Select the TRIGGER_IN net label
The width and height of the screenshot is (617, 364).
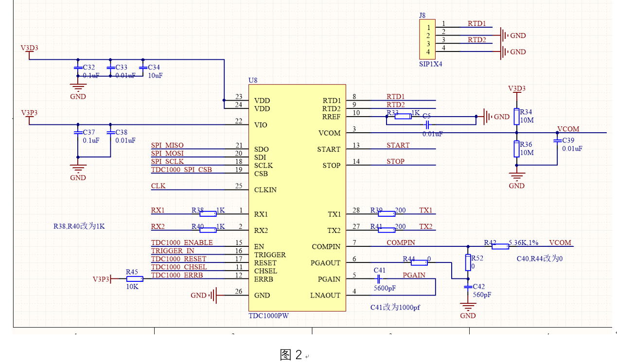pos(173,251)
